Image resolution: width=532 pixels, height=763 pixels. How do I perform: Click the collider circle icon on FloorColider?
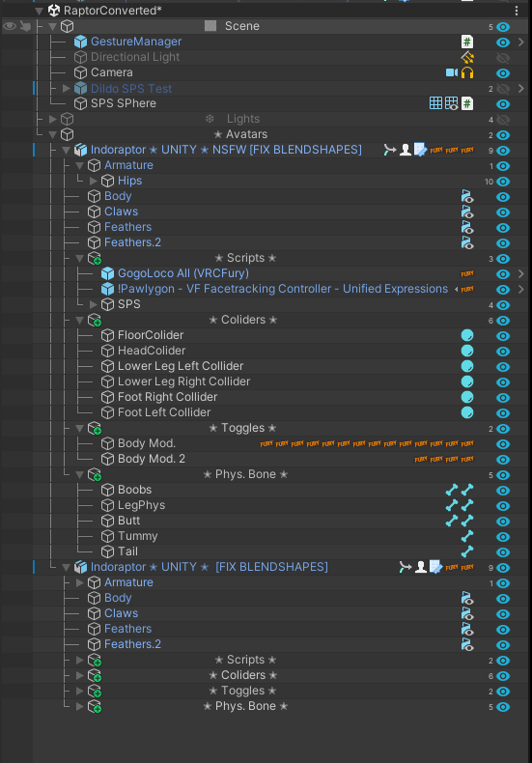click(x=467, y=336)
